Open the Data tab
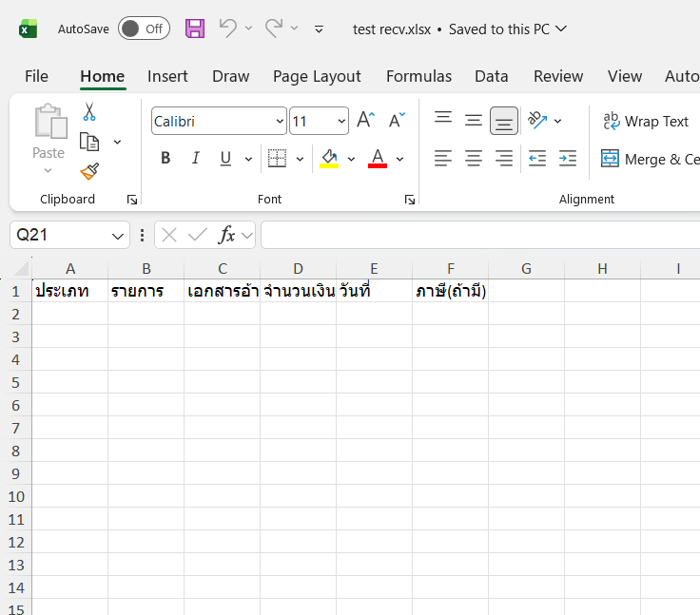The width and height of the screenshot is (700, 615). [x=491, y=76]
